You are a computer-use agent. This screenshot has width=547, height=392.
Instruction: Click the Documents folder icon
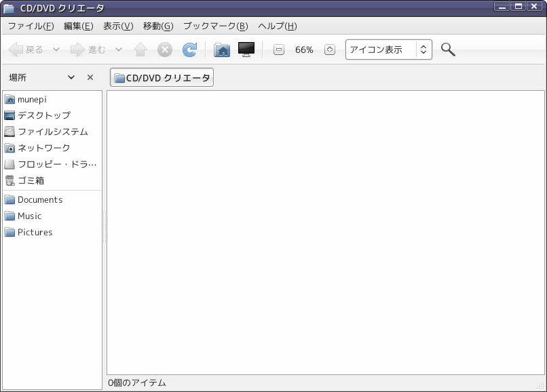[x=10, y=200]
